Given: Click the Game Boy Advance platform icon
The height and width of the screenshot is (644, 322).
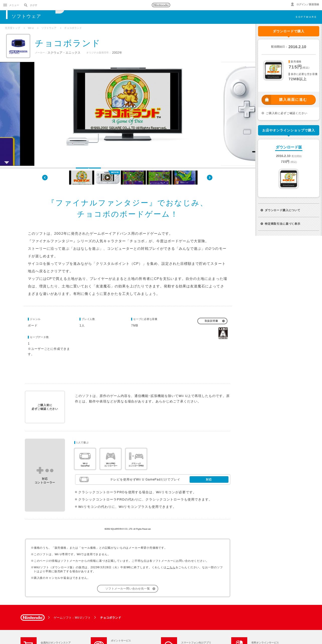Looking at the screenshot, I should point(18,46).
